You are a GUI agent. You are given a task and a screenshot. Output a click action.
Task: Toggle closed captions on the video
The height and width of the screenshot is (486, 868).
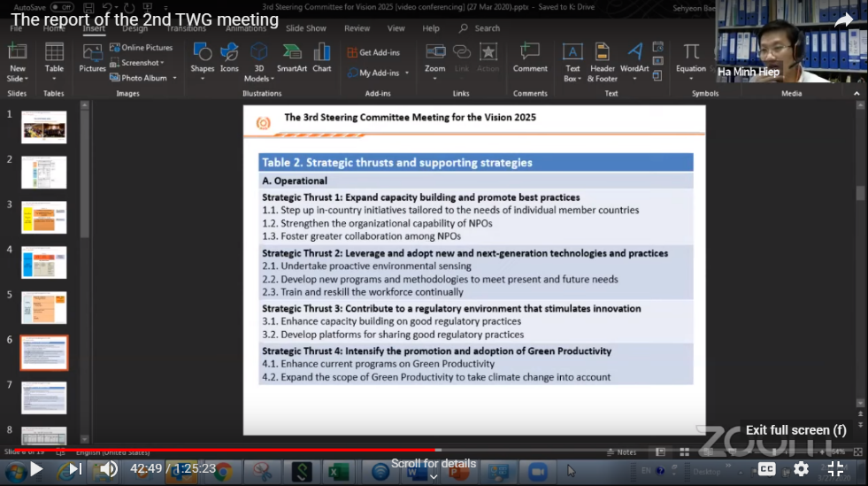coord(766,469)
